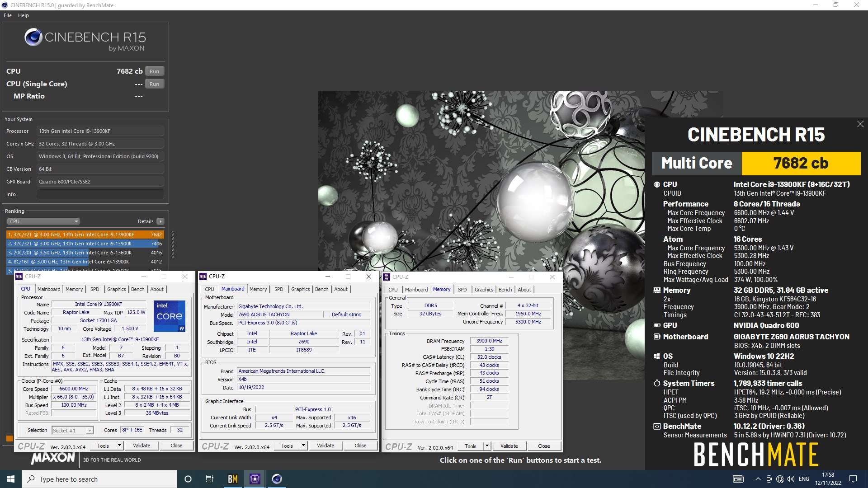This screenshot has height=488, width=868.
Task: Click the System Timers clock icon
Action: (657, 383)
